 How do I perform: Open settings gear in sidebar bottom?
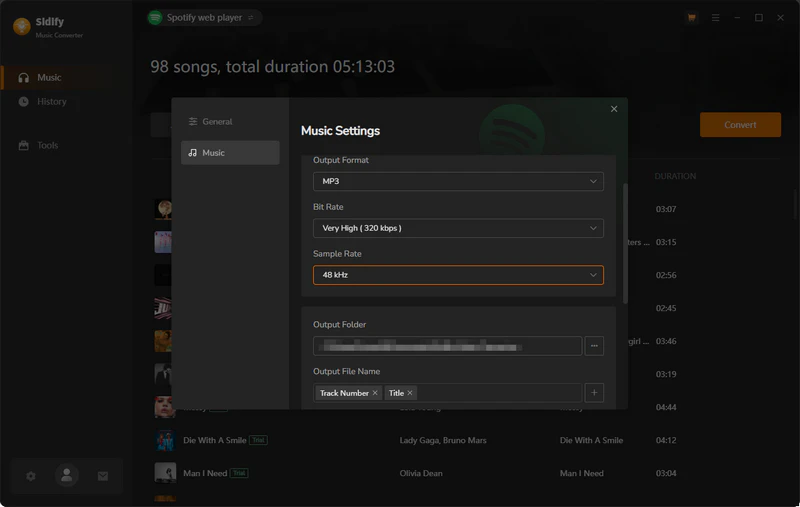click(x=31, y=476)
